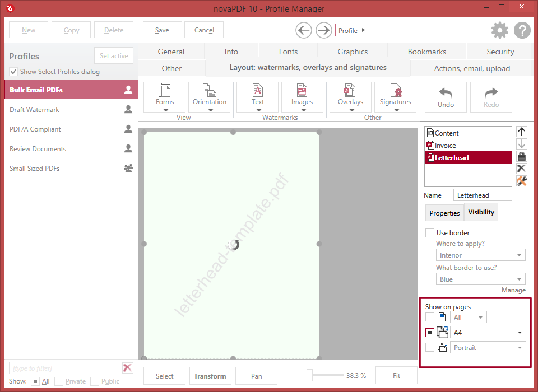Open the All pages dropdown

click(469, 317)
